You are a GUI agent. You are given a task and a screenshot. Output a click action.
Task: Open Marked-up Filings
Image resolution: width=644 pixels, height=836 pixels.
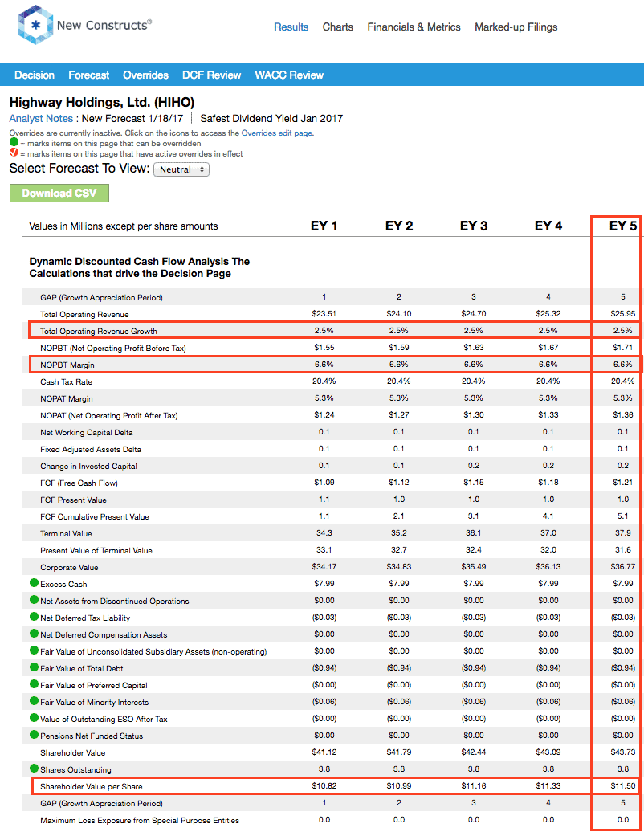(516, 27)
